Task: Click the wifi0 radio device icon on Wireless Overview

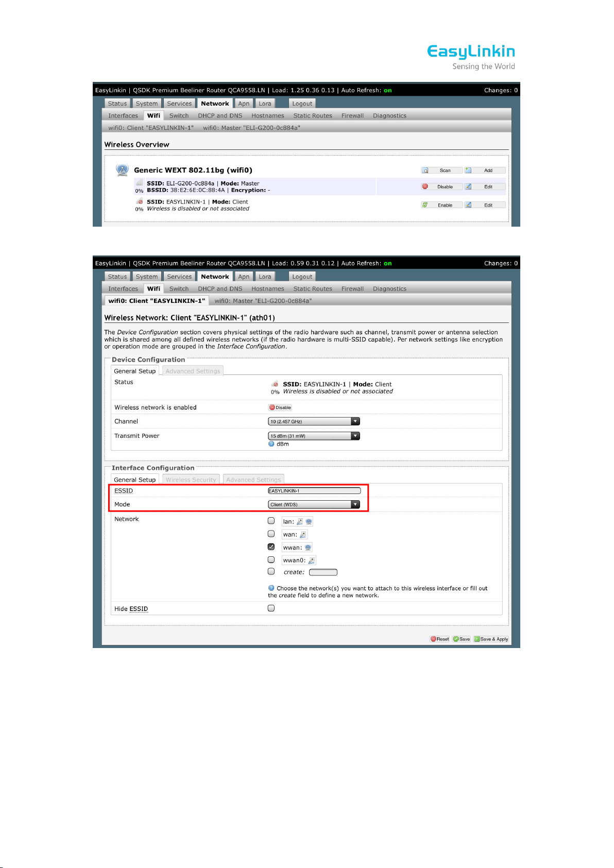Action: pos(122,169)
